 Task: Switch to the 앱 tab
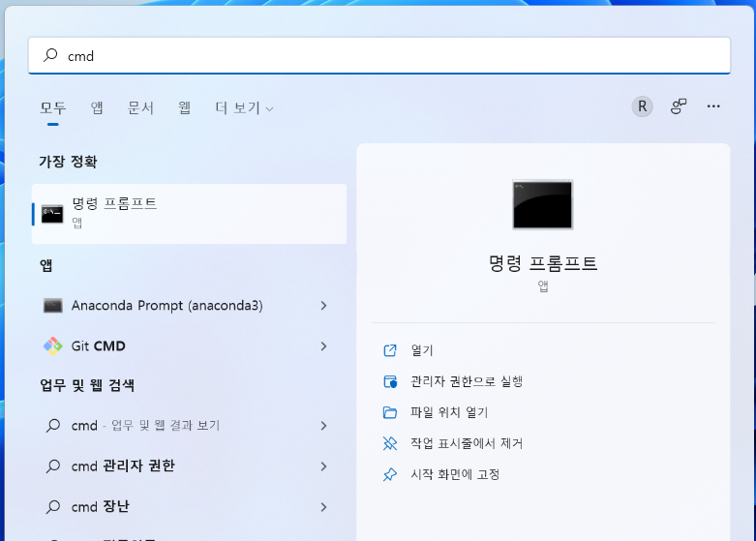click(x=97, y=107)
